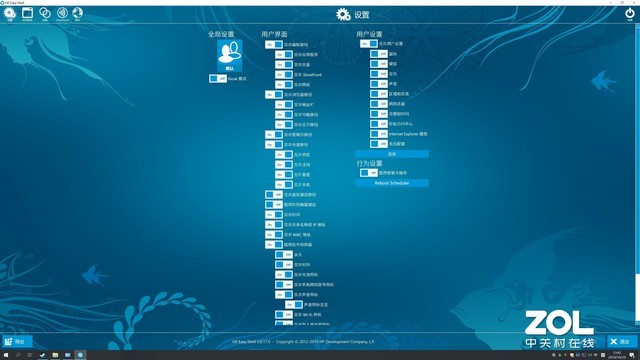Toggle 显示网站 switch
The height and width of the screenshot is (360, 640).
pos(284,84)
